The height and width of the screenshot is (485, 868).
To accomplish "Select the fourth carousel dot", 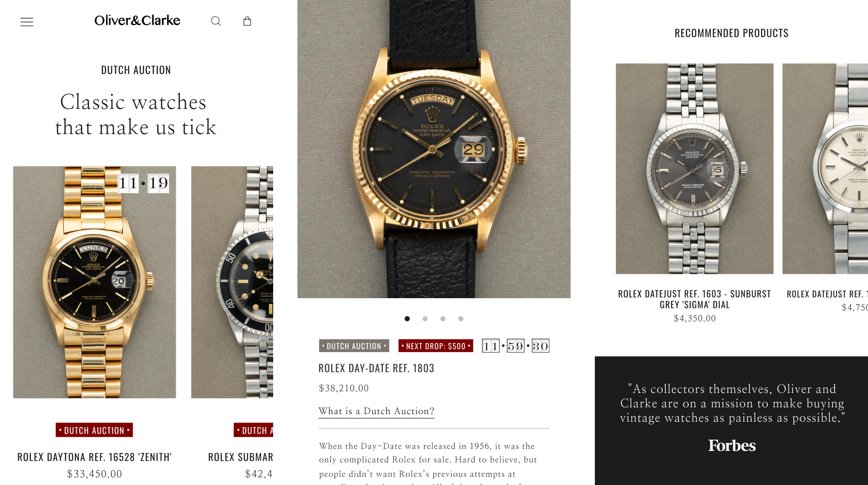I will click(461, 319).
